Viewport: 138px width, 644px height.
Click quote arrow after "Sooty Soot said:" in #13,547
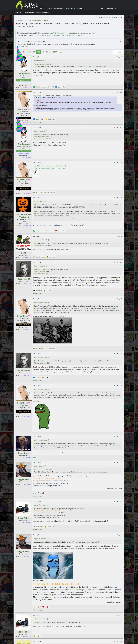pyautogui.click(x=47, y=266)
